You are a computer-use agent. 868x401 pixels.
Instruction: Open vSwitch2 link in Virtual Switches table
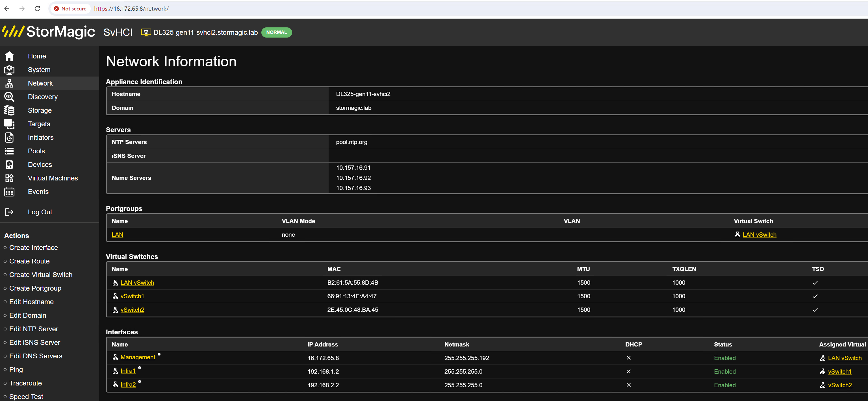coord(132,310)
